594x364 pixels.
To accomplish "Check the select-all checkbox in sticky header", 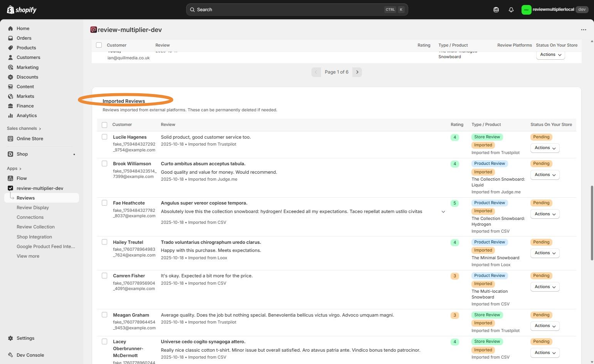I will click(x=99, y=45).
